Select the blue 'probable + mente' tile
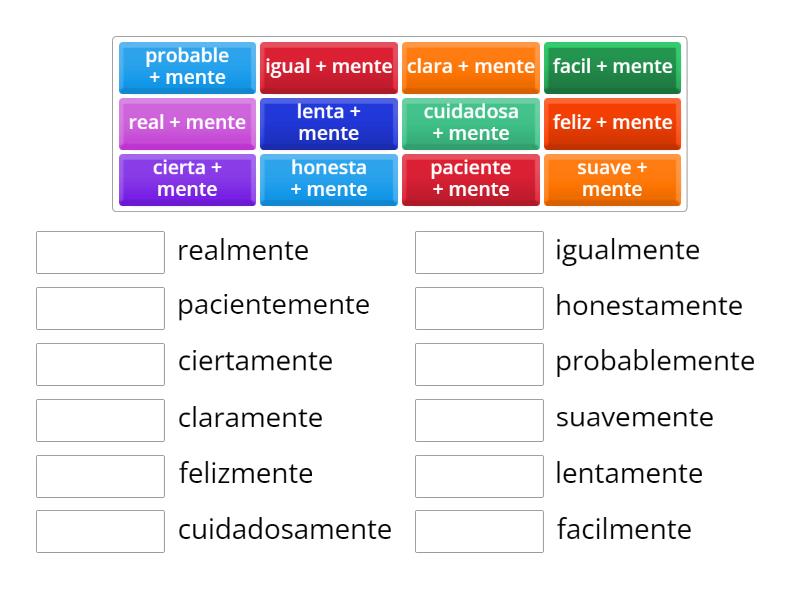Screen dimensions: 800x600 click(x=186, y=67)
